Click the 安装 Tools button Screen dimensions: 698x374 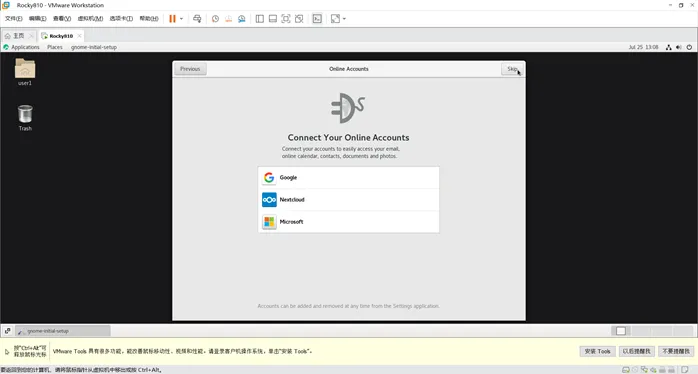click(x=598, y=351)
